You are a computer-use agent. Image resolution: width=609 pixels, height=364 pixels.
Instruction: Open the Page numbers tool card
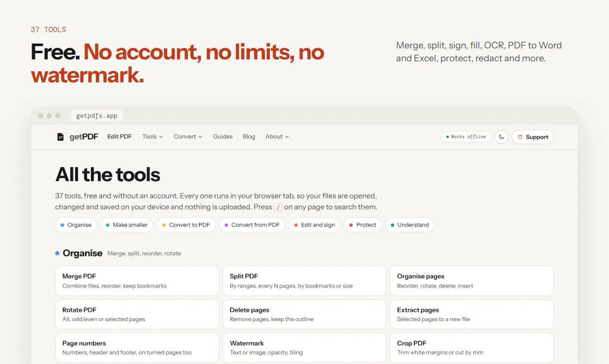[x=137, y=348]
